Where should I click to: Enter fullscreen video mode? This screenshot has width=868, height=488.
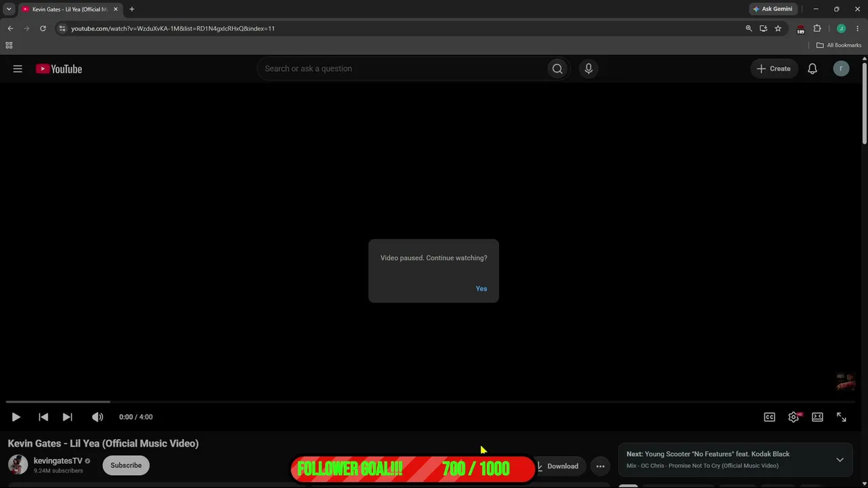coord(842,417)
